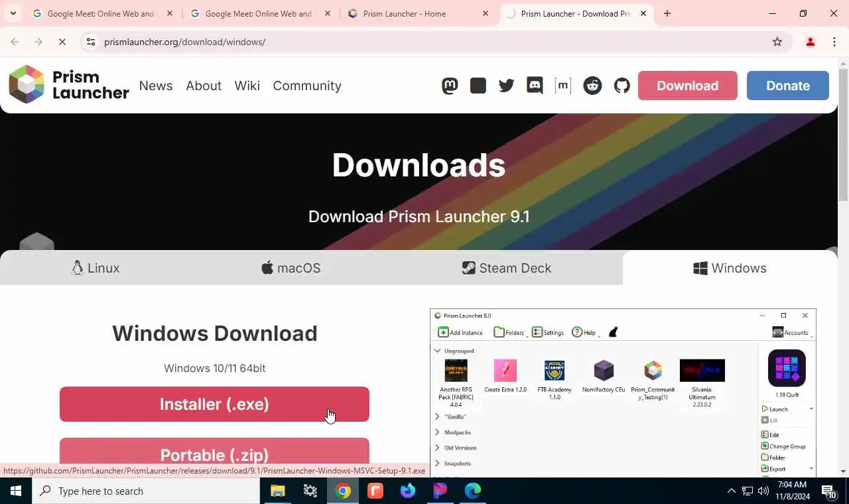The width and height of the screenshot is (849, 504).
Task: Switch to first Google Meet tab
Action: click(x=100, y=13)
